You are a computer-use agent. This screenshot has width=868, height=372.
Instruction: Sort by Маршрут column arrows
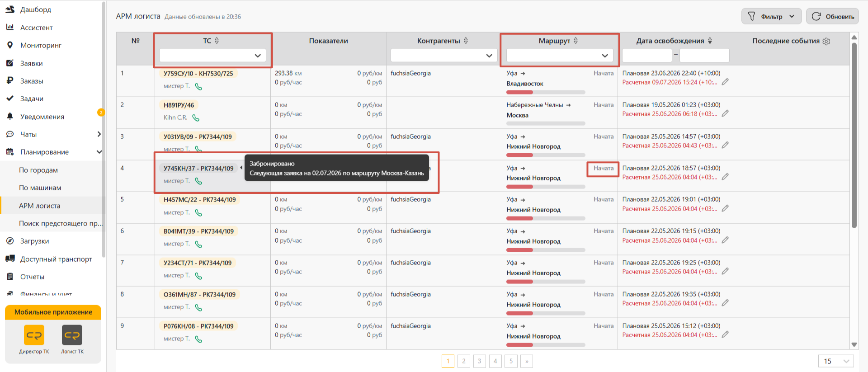(x=576, y=41)
